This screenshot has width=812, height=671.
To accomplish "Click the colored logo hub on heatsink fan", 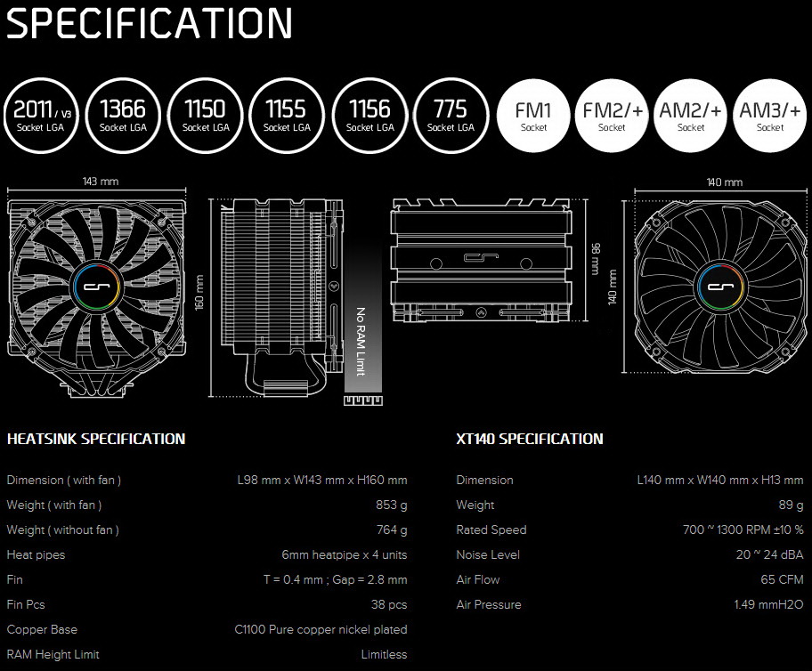I will coord(96,287).
